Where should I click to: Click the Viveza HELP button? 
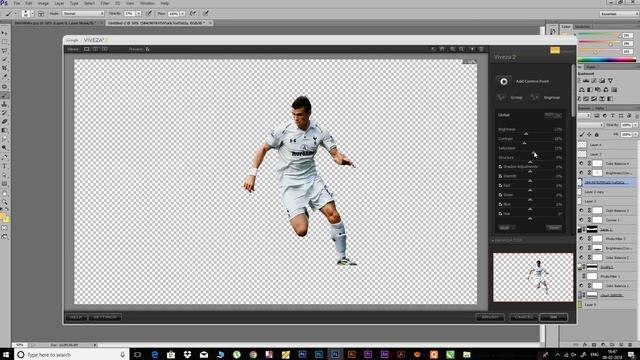tap(76, 317)
